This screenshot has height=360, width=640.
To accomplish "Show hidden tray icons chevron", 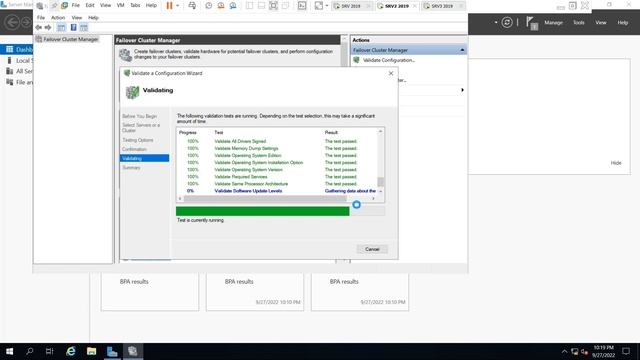I will tap(564, 351).
